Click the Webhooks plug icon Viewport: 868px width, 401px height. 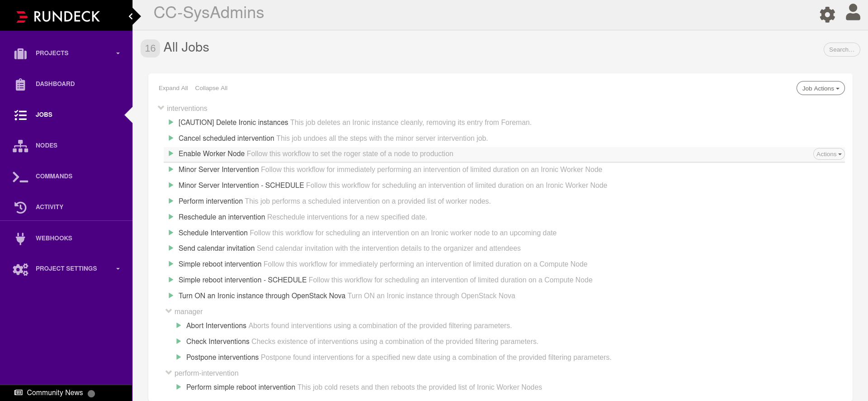(20, 238)
